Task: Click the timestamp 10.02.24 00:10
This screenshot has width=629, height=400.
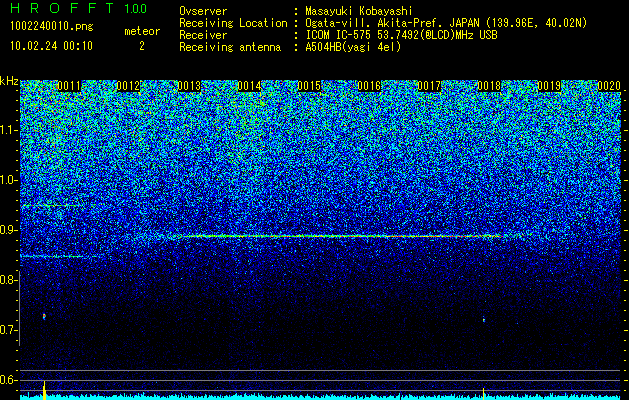Action: [51, 46]
